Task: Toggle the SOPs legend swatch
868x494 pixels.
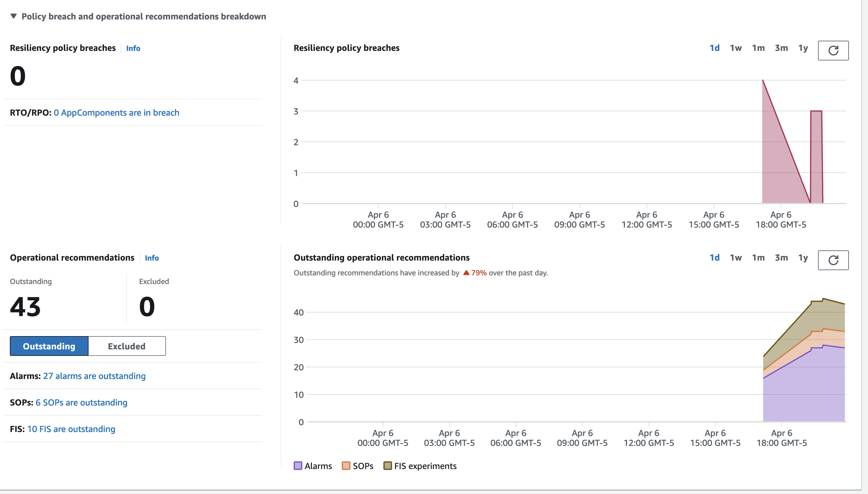Action: tap(346, 466)
